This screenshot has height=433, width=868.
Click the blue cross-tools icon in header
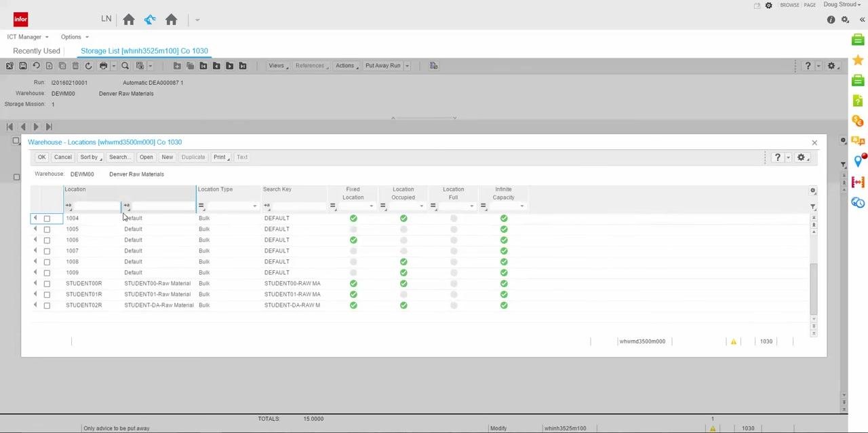point(150,20)
